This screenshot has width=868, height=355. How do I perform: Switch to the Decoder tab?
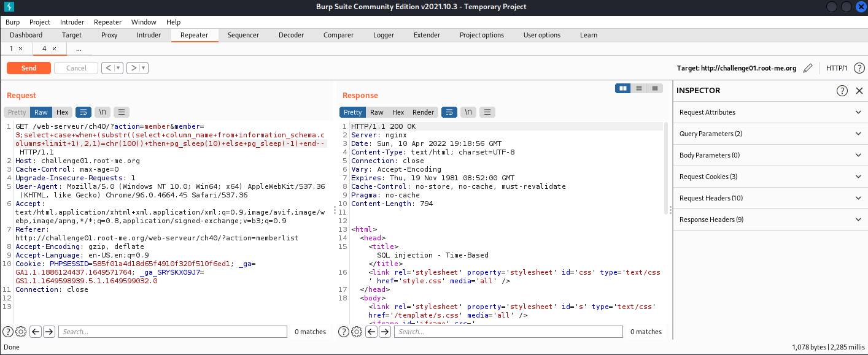click(292, 35)
